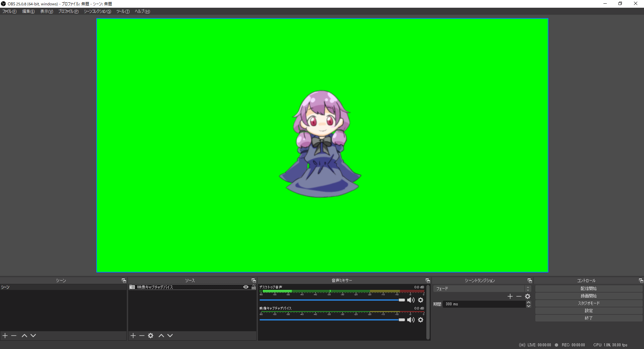
Task: Open シーンコレクション menu
Action: tap(97, 11)
